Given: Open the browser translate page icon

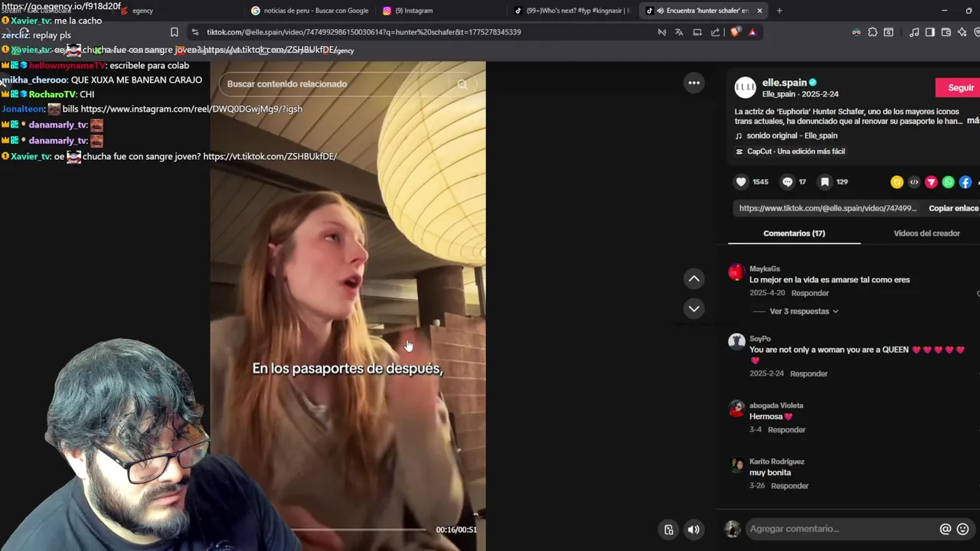Looking at the screenshot, I should pyautogui.click(x=679, y=32).
